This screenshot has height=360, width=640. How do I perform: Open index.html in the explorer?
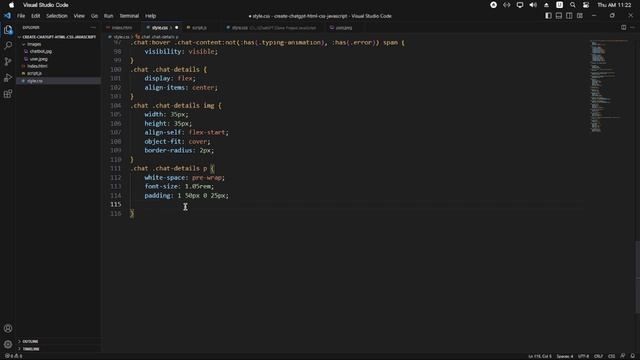[37, 66]
